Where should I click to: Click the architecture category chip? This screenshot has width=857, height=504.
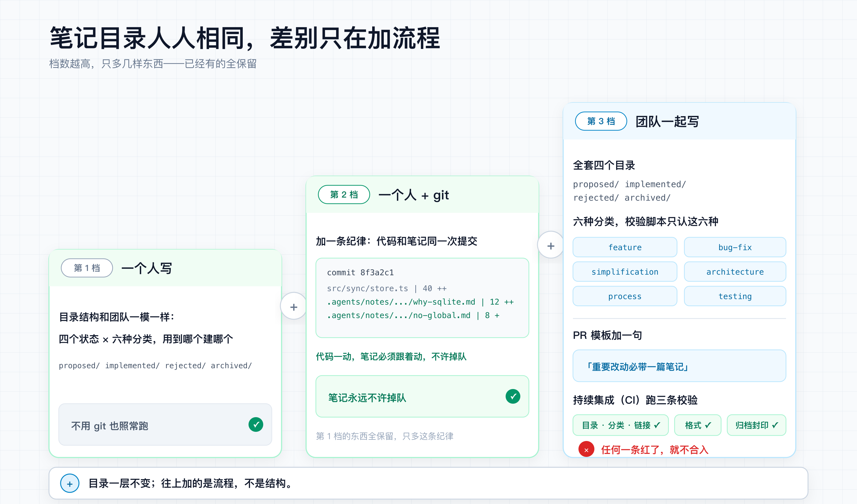click(x=735, y=272)
